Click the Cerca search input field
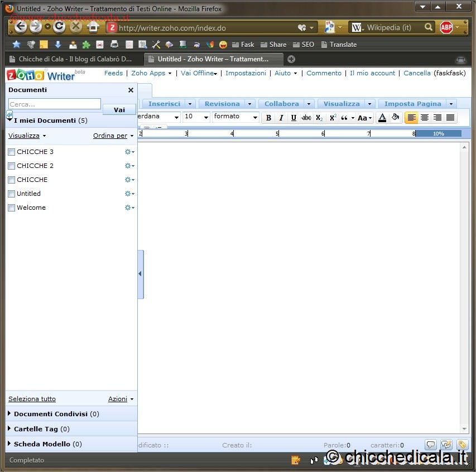The width and height of the screenshot is (476, 472). (54, 104)
